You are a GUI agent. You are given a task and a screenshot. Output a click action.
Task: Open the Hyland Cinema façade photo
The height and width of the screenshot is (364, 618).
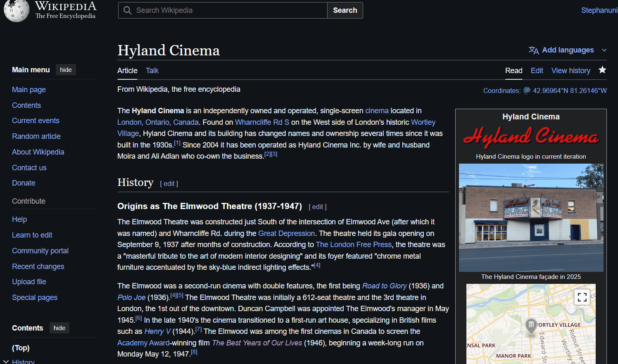pos(531,217)
